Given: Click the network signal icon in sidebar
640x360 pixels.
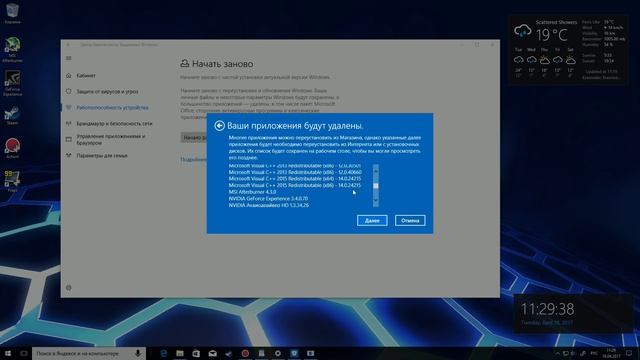Looking at the screenshot, I should click(69, 123).
